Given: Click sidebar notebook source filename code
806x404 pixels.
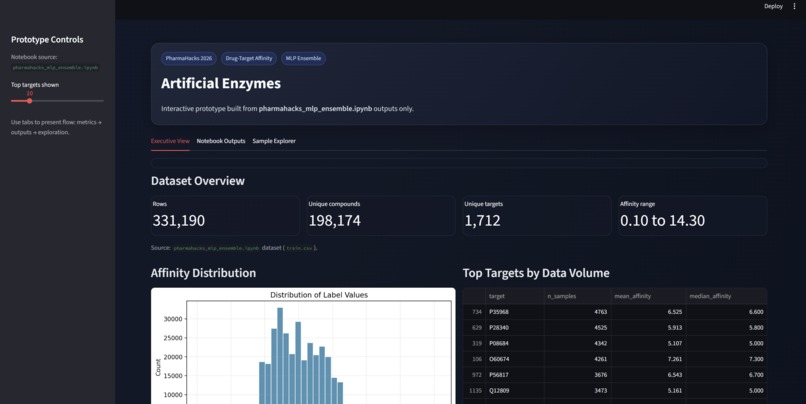Looking at the screenshot, I should (55, 67).
